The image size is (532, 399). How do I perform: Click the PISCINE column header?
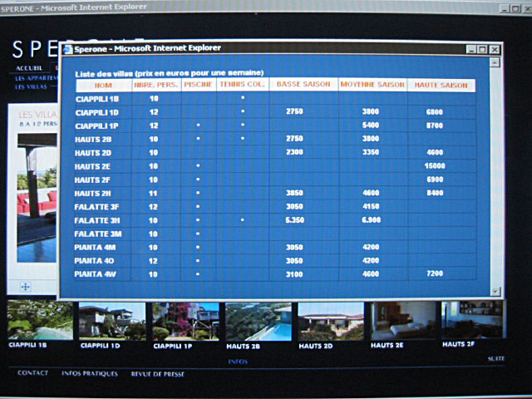coord(199,85)
